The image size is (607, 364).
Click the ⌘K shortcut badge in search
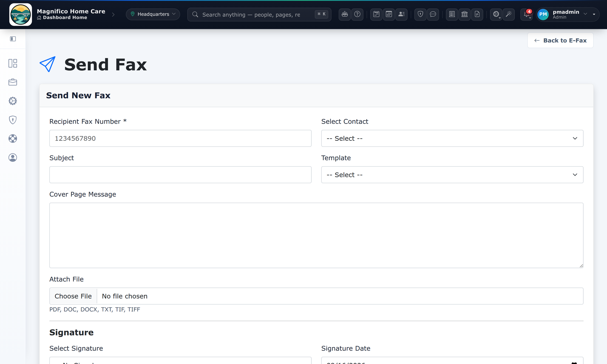(321, 14)
